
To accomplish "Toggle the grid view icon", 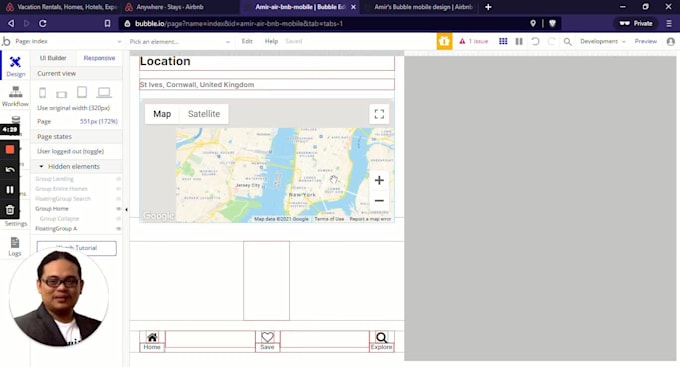I will [503, 41].
